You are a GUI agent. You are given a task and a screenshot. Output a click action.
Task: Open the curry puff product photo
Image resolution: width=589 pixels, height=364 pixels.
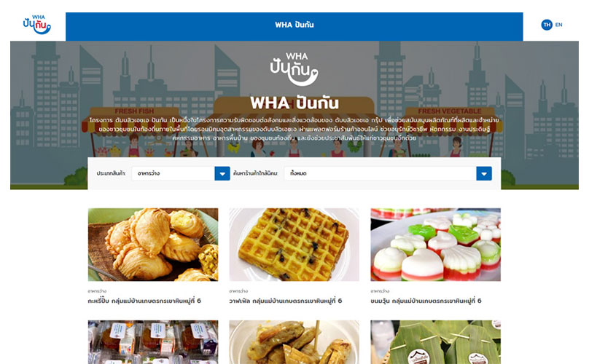click(153, 245)
